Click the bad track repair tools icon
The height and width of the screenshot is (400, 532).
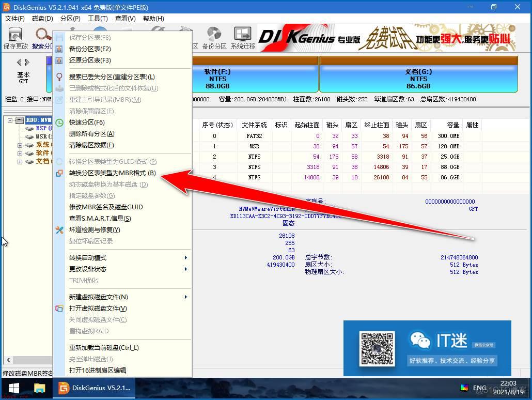59,230
